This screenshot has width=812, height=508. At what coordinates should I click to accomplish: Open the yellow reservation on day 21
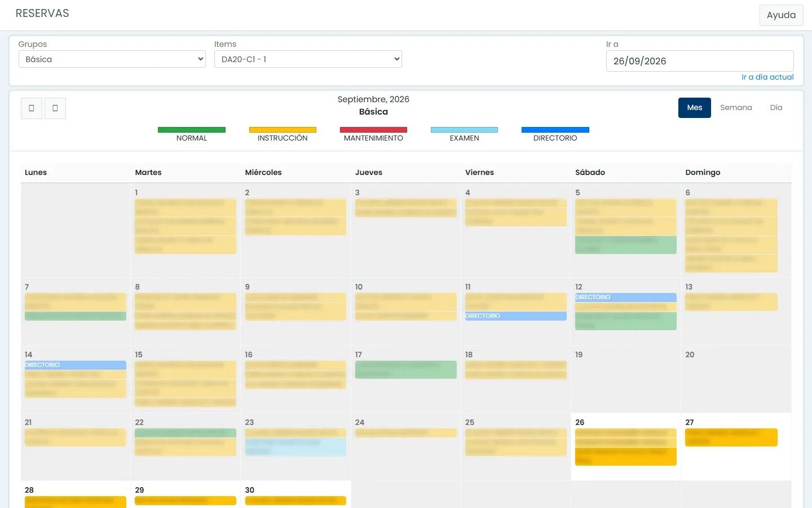[x=75, y=437]
